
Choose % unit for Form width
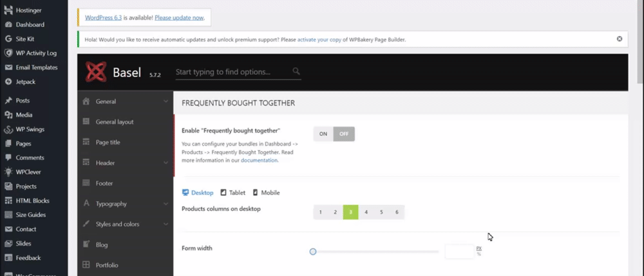479,254
